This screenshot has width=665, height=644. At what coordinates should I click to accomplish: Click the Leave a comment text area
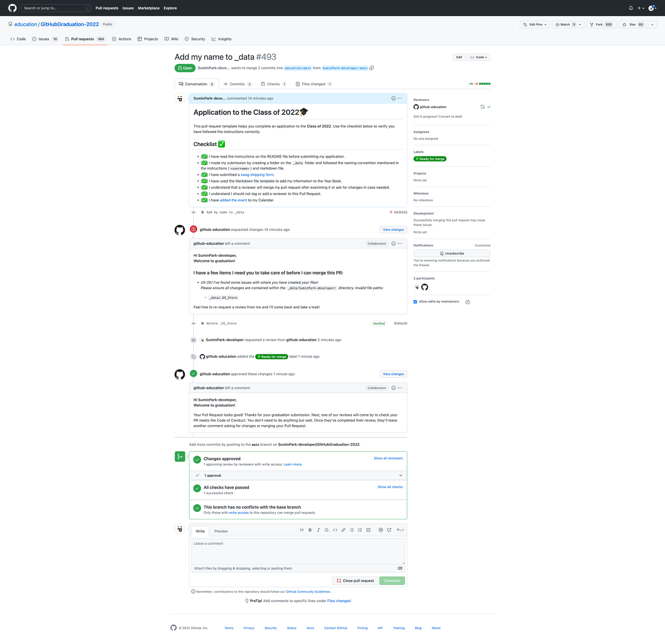click(298, 551)
